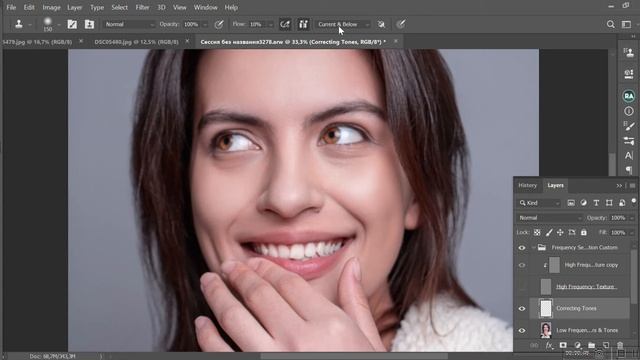This screenshot has width=640, height=360.
Task: Open the Flow slider dropdown arrow
Action: click(x=271, y=25)
